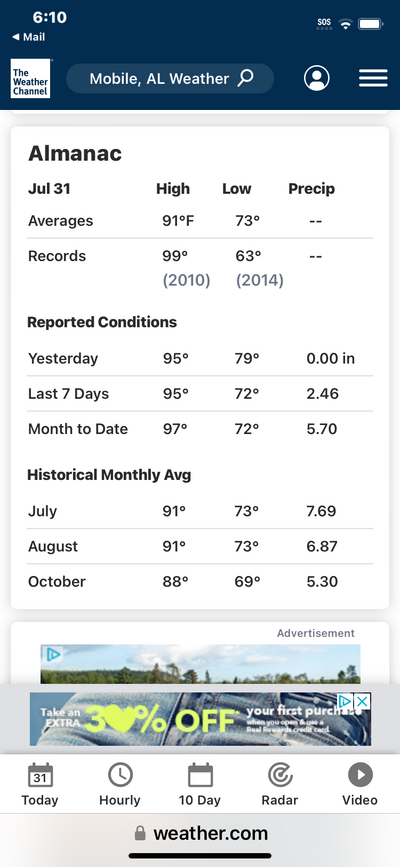Tap the AdChoices icon on landscape ad
The height and width of the screenshot is (867, 400).
[53, 655]
